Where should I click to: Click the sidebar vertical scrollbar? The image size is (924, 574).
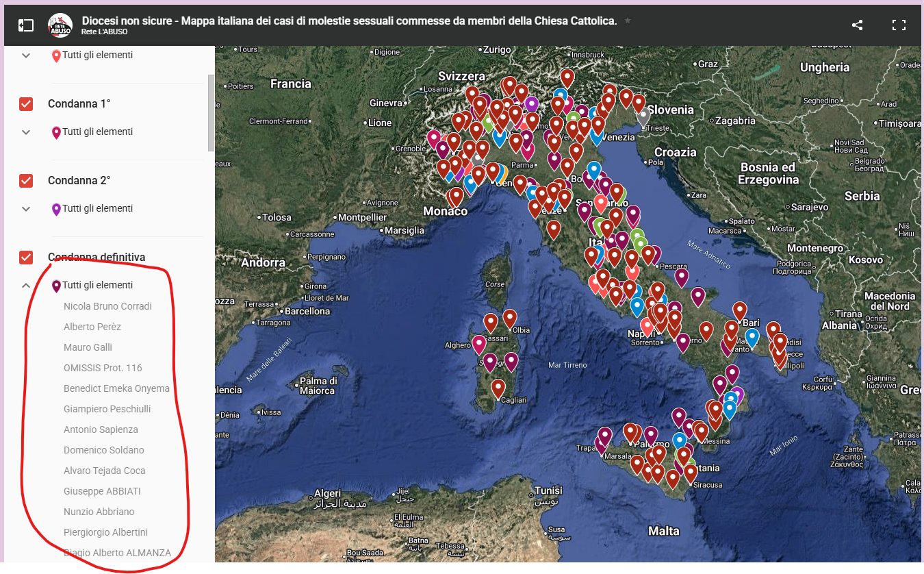(211, 113)
